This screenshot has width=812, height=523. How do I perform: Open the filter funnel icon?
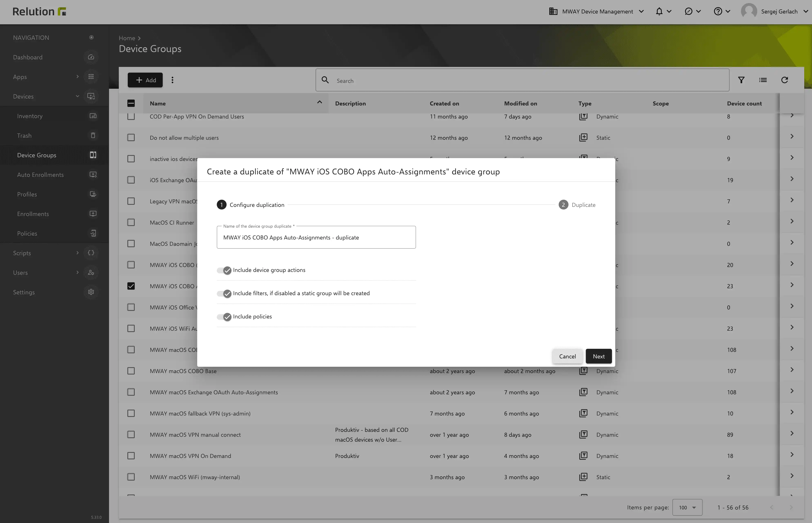click(741, 80)
